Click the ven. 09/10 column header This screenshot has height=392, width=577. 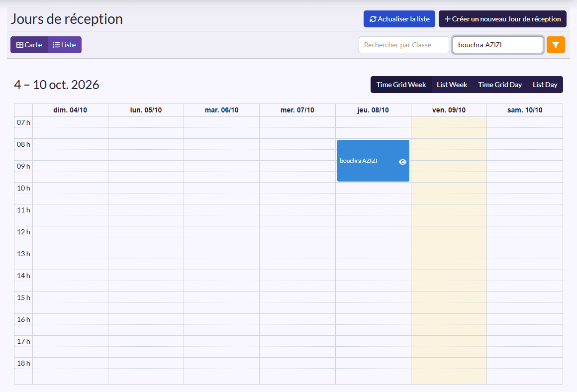tap(449, 110)
